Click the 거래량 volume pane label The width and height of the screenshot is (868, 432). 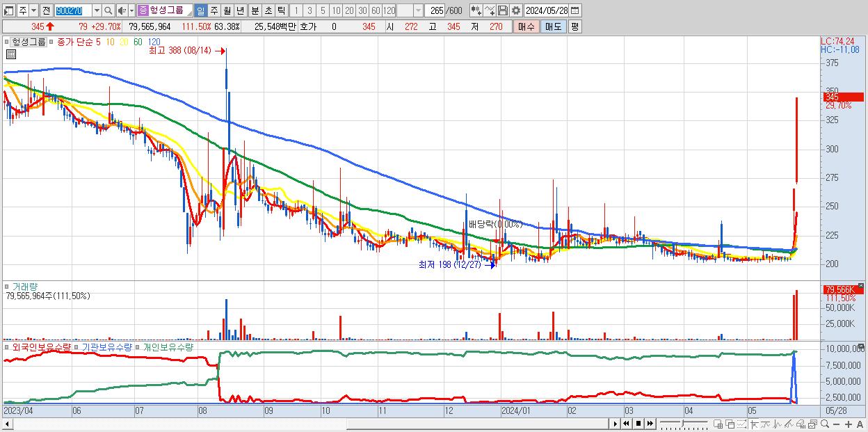pyautogui.click(x=24, y=286)
